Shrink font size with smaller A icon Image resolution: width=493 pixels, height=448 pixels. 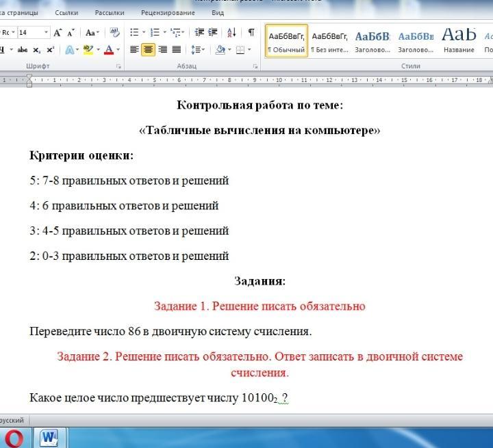tap(71, 33)
